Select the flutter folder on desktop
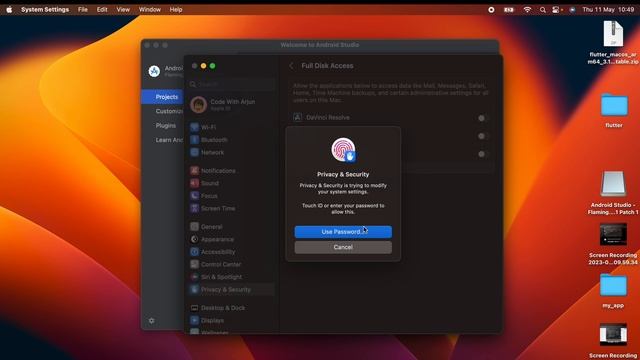Viewport: 640px width, 360px height. [x=614, y=110]
